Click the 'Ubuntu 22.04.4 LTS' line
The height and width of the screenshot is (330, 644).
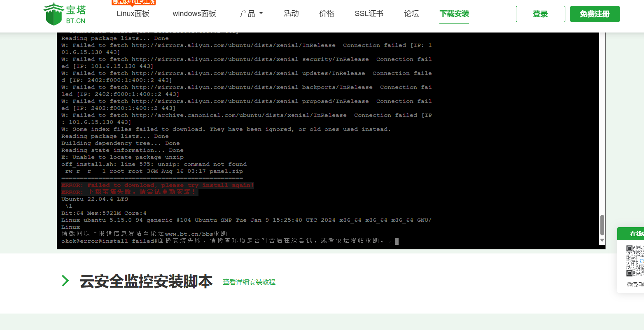pyautogui.click(x=95, y=199)
